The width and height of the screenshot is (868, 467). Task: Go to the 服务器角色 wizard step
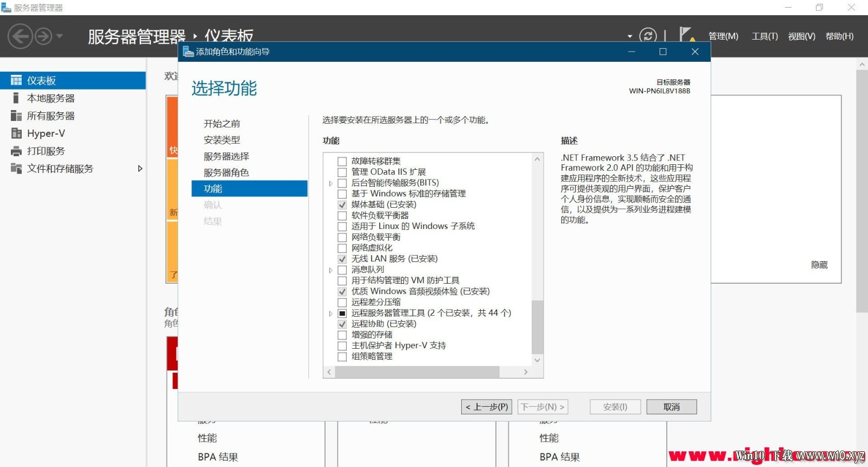click(226, 172)
